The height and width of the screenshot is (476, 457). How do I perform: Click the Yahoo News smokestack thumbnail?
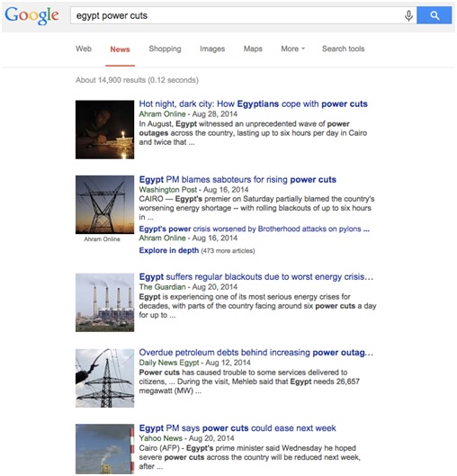click(x=104, y=449)
